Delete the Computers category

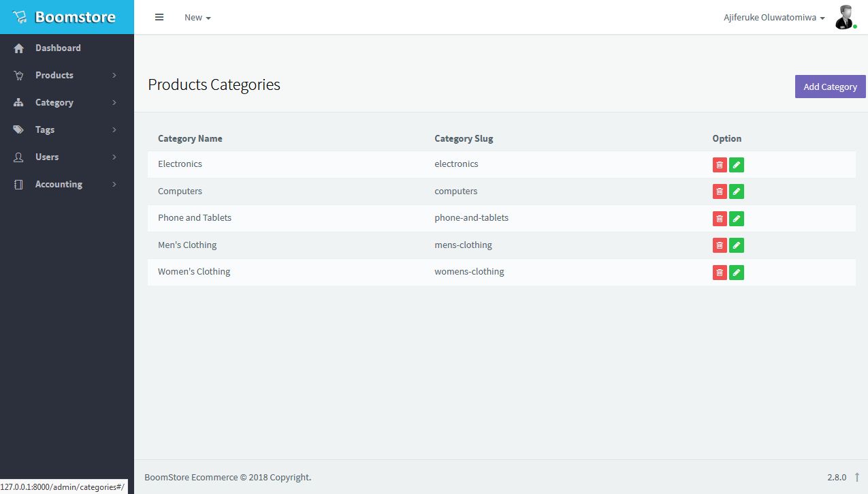[720, 191]
